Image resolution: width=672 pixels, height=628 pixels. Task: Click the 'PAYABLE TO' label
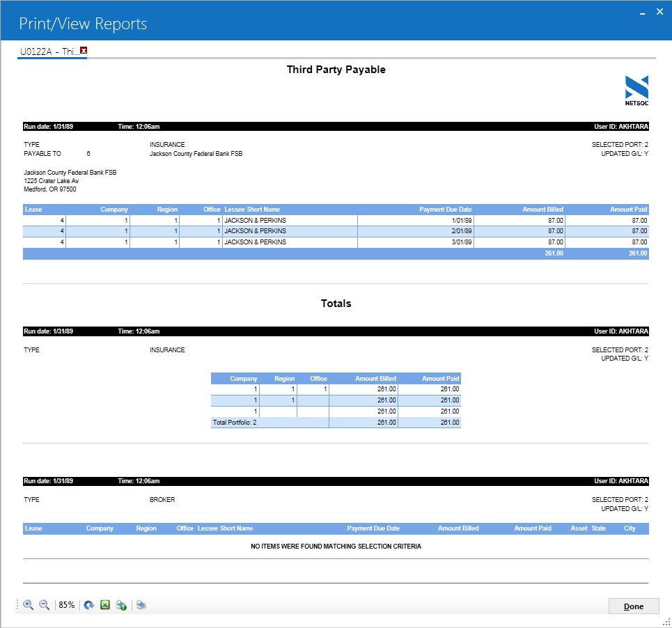click(42, 153)
